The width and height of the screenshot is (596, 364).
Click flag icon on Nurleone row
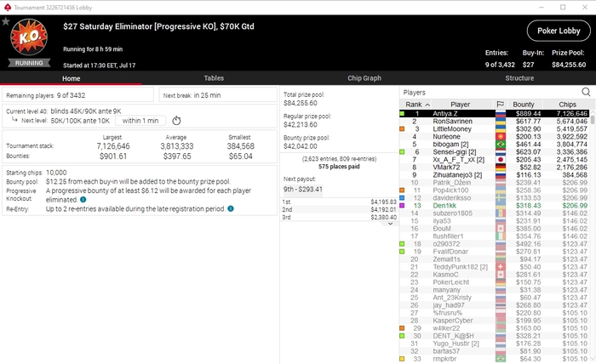pyautogui.click(x=501, y=136)
